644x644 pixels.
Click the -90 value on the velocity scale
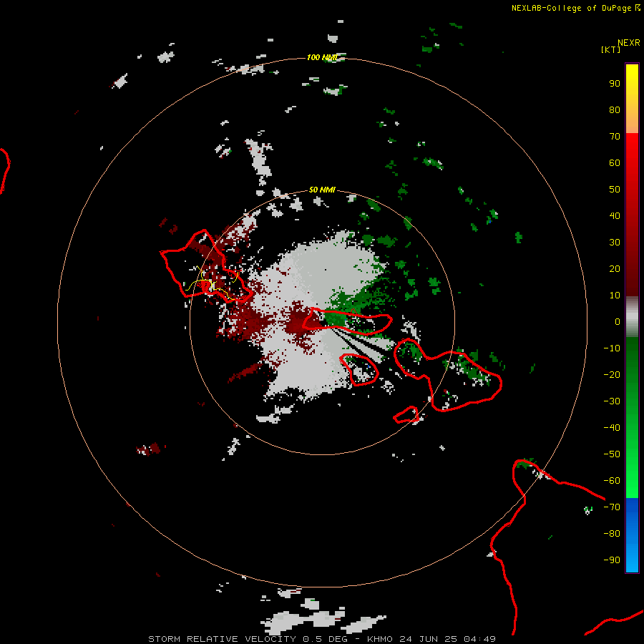coord(612,560)
